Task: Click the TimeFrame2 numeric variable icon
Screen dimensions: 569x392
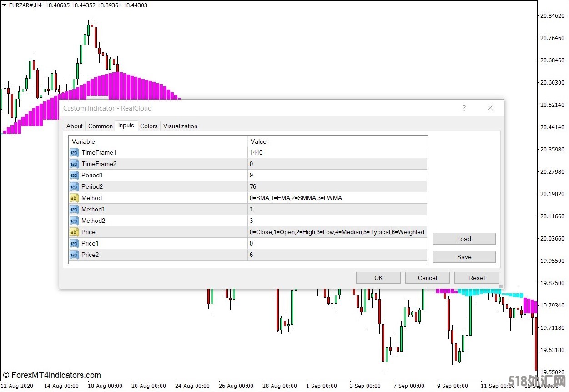Action: click(74, 164)
